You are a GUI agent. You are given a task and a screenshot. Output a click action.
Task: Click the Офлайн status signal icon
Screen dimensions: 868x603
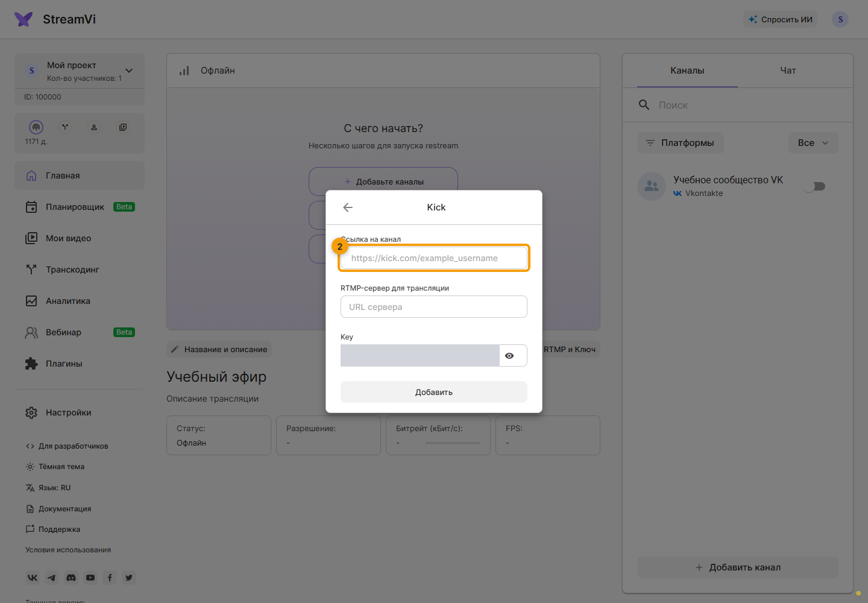pyautogui.click(x=184, y=71)
